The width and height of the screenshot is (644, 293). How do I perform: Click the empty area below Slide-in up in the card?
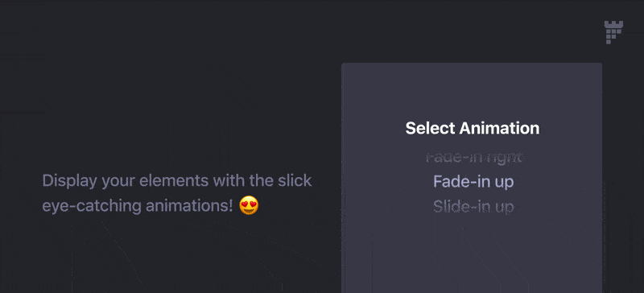coord(472,255)
